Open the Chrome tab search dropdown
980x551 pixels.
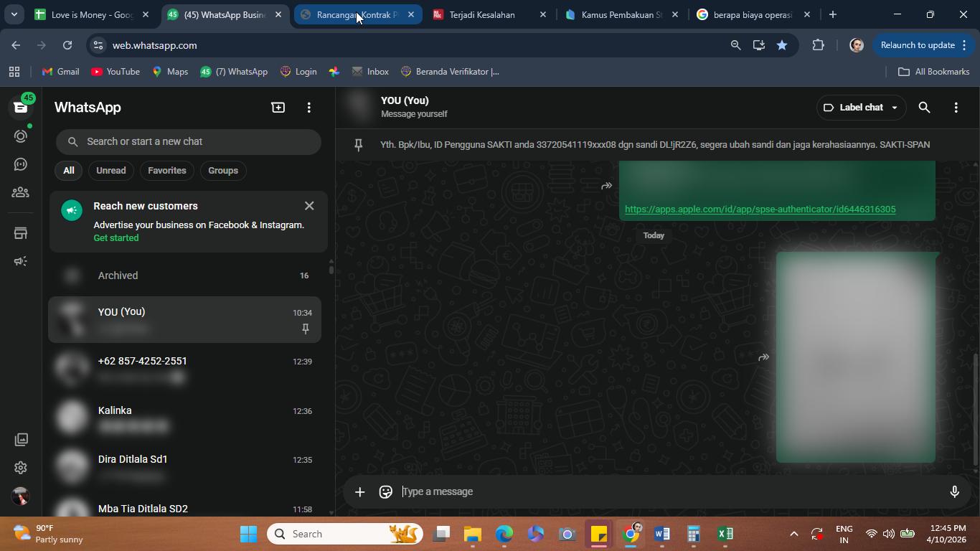(14, 14)
